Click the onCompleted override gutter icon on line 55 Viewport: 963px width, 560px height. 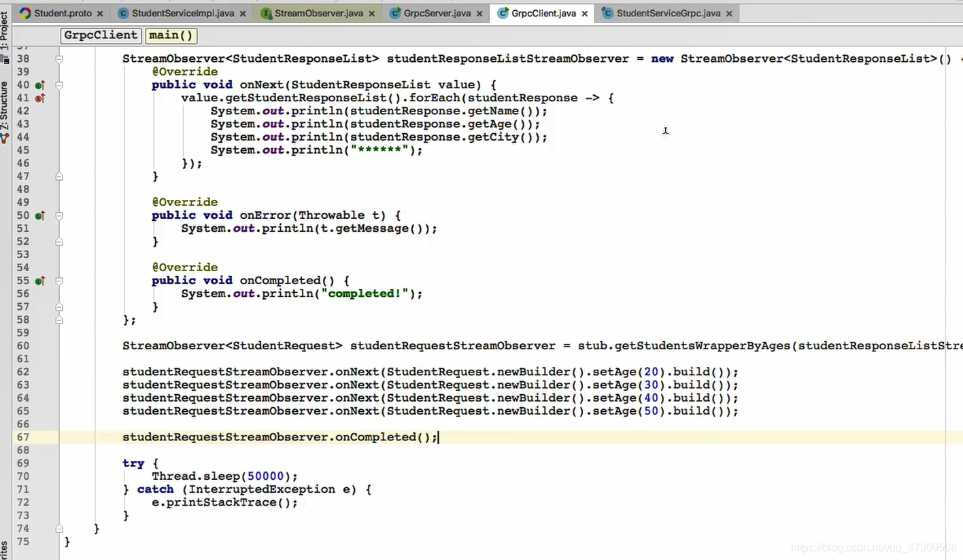[40, 281]
